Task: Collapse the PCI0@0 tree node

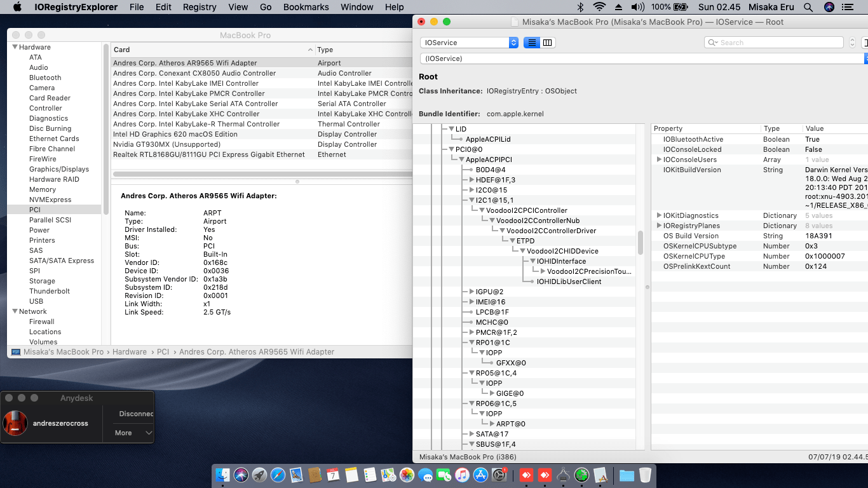Action: [x=451, y=149]
